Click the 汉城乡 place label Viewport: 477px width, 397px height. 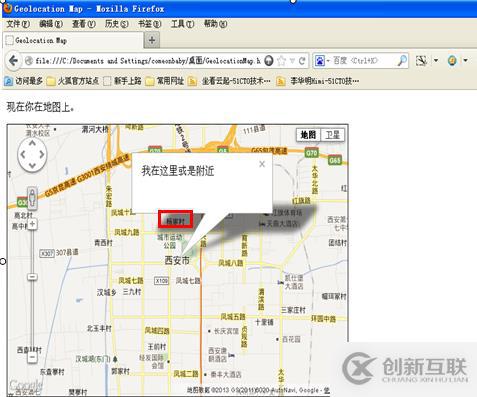[x=107, y=292]
